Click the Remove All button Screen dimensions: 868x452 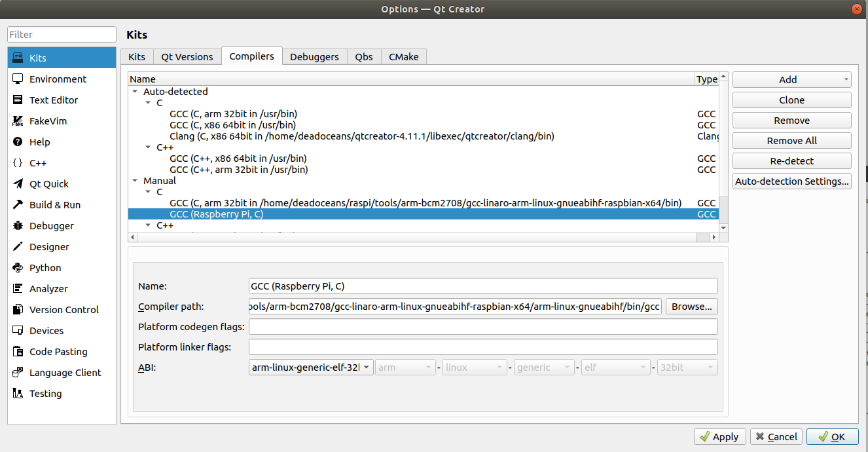(792, 141)
